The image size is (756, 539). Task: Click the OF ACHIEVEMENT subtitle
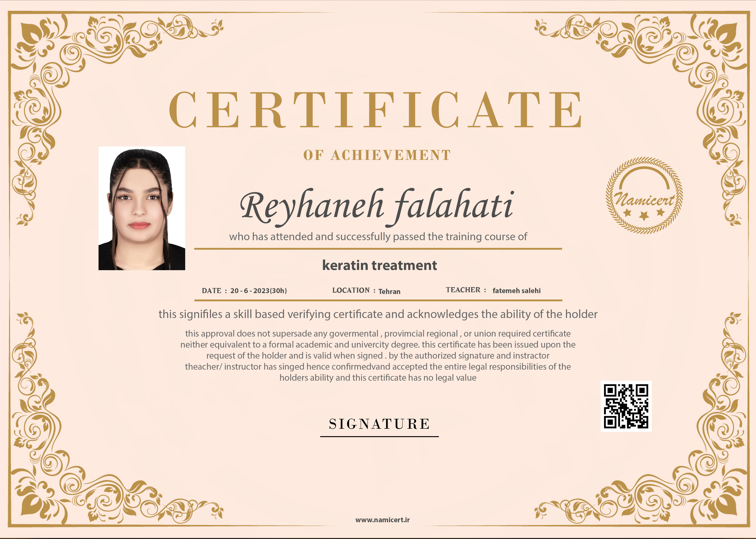coord(377,155)
